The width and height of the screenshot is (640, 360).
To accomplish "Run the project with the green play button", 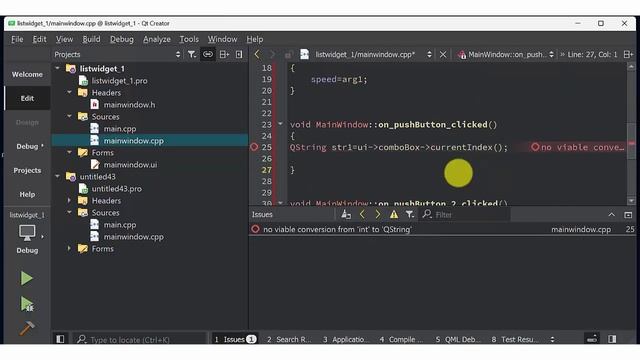I will [x=27, y=278].
